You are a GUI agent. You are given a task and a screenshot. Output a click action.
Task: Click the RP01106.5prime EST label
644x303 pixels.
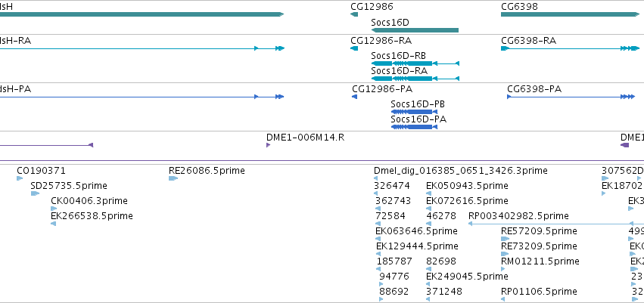pos(540,292)
